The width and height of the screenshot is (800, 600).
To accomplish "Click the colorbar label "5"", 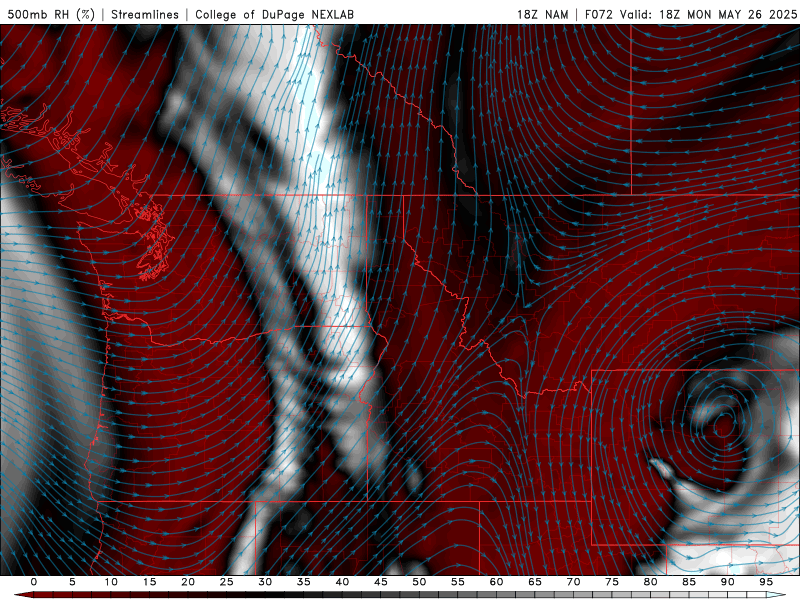I will coord(72,582).
